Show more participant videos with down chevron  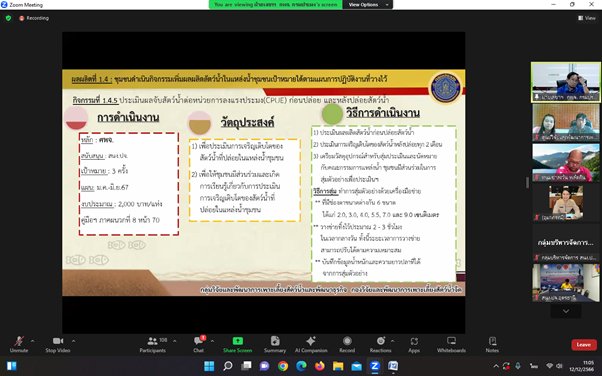point(566,311)
